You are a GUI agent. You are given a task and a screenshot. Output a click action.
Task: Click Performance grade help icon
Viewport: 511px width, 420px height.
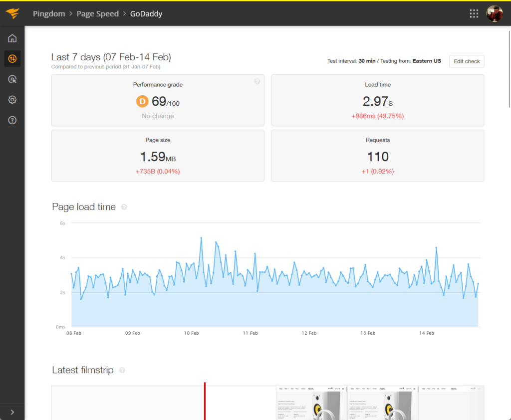point(257,81)
